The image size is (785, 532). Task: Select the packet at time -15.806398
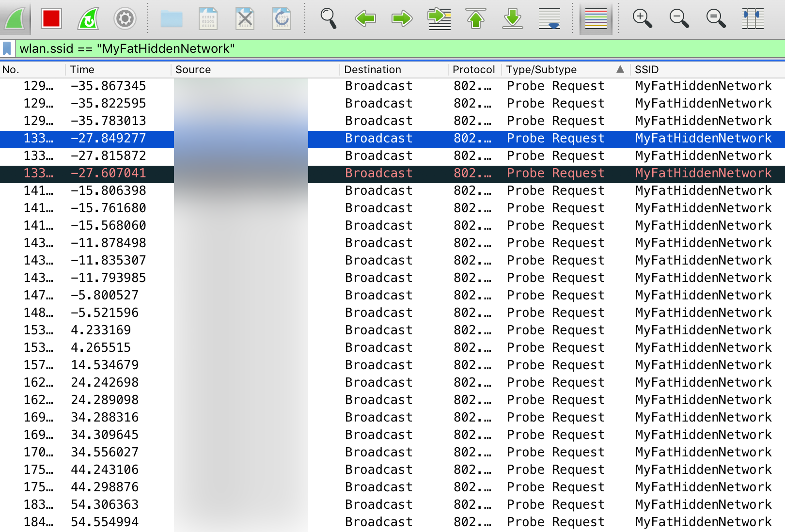click(108, 190)
